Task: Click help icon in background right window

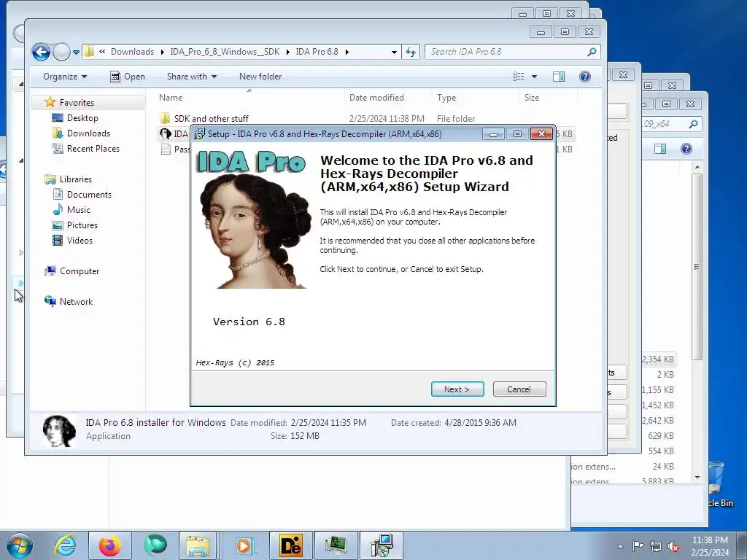Action: (686, 149)
